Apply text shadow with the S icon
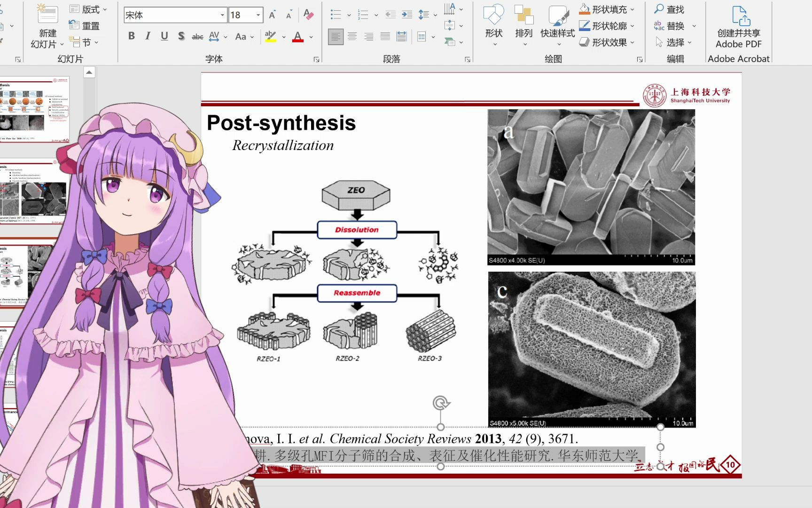Viewport: 812px width, 508px height. [181, 36]
